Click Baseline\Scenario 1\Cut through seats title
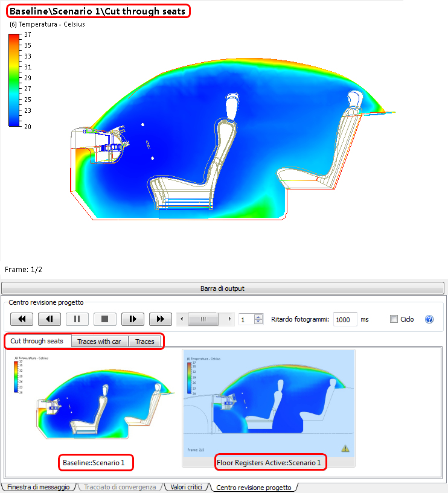Screen dimensions: 448x493 pyautogui.click(x=98, y=11)
